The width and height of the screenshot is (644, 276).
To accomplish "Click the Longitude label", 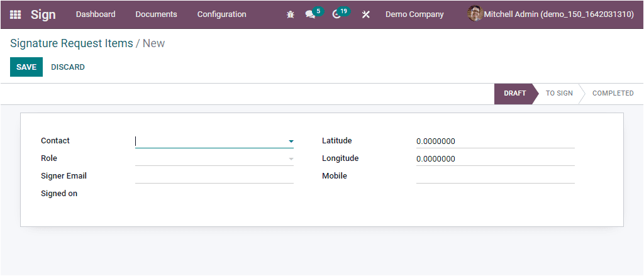I will coord(340,158).
